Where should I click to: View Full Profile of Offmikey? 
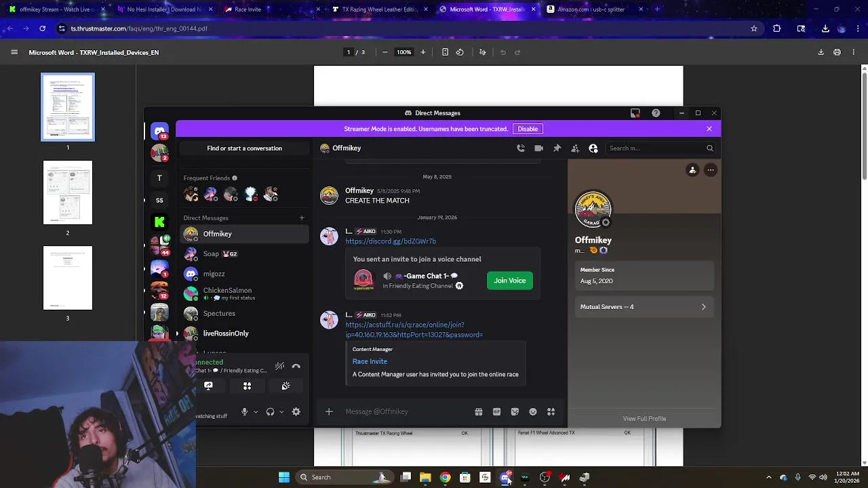tap(644, 419)
